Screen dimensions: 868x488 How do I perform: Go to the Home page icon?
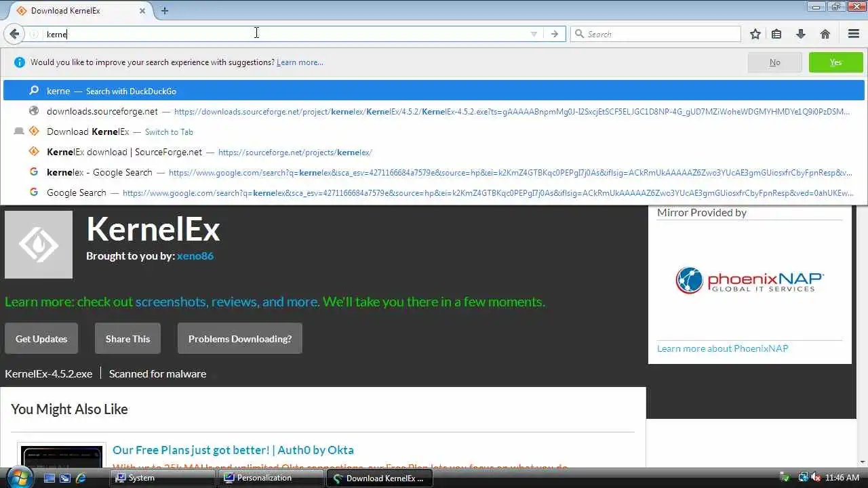(825, 34)
